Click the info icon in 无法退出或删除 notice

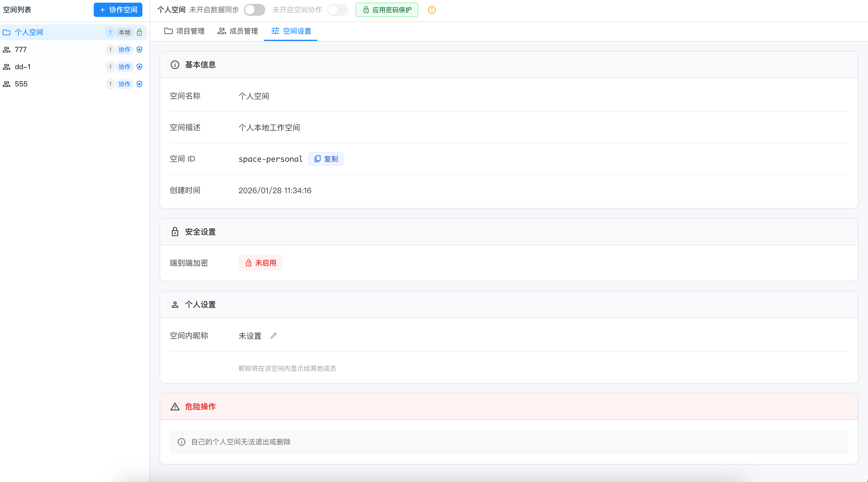(x=182, y=442)
